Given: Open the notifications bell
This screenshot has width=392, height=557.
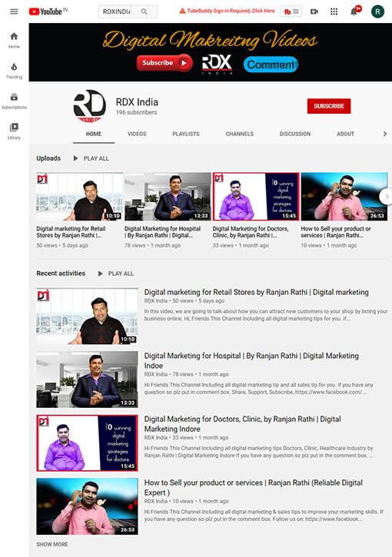Looking at the screenshot, I should (354, 12).
